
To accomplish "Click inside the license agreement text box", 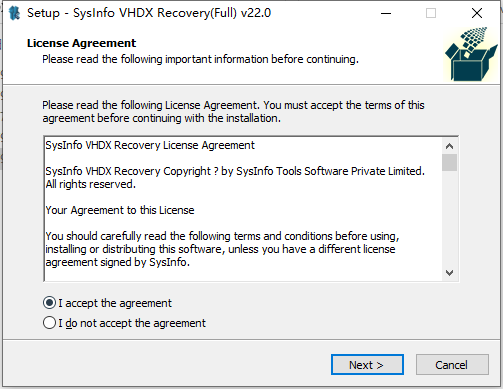I will (243, 209).
